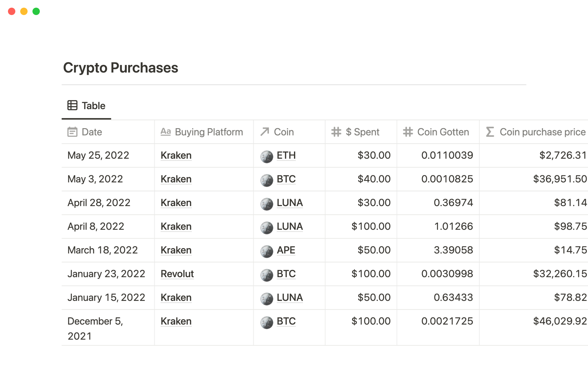Click the hash icon in $ Spent header
588x368 pixels.
click(x=336, y=132)
